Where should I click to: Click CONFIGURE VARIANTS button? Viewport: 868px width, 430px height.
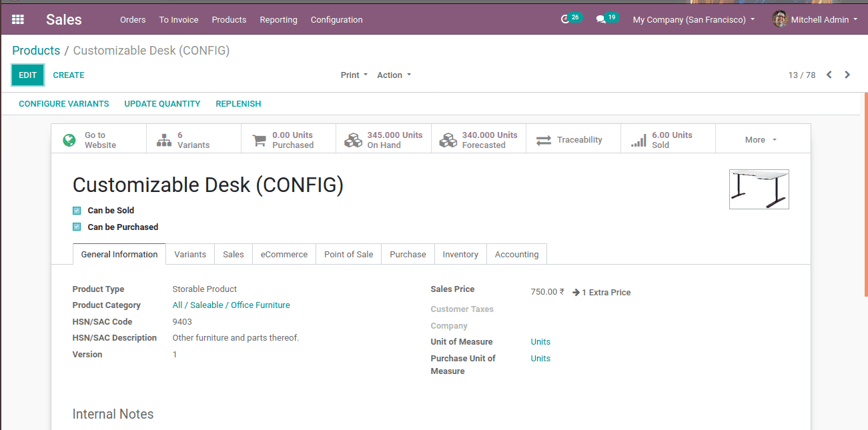click(x=64, y=104)
